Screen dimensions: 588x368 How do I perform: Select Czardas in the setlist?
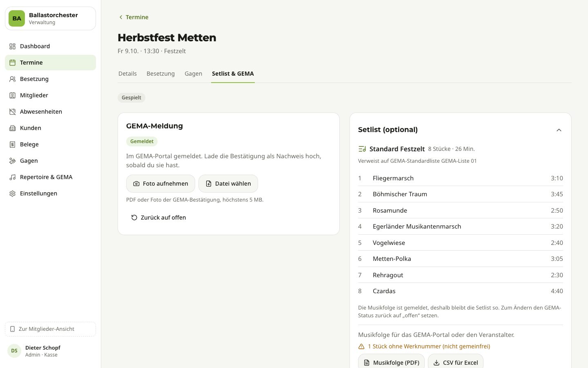[x=461, y=291]
